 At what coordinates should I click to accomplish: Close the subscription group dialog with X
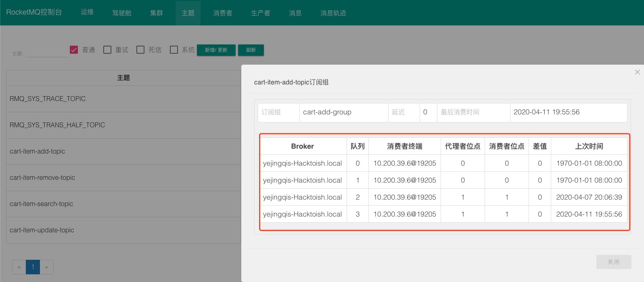(x=637, y=72)
